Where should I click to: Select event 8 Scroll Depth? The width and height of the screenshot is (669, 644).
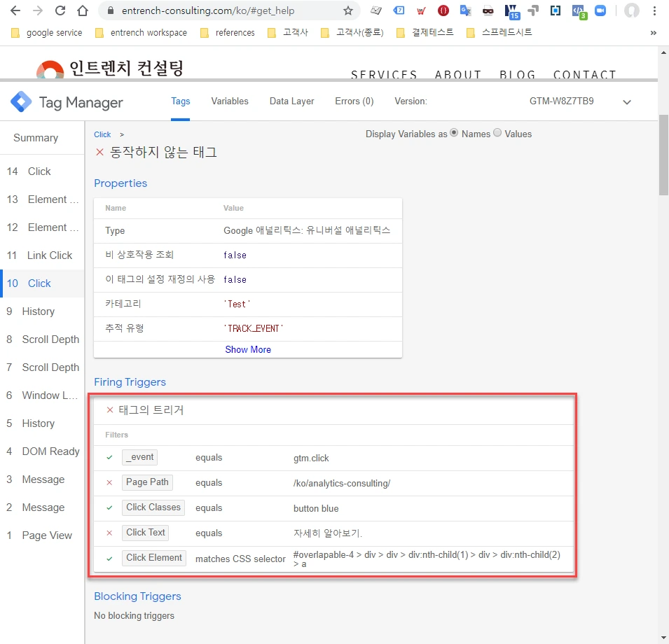42,339
